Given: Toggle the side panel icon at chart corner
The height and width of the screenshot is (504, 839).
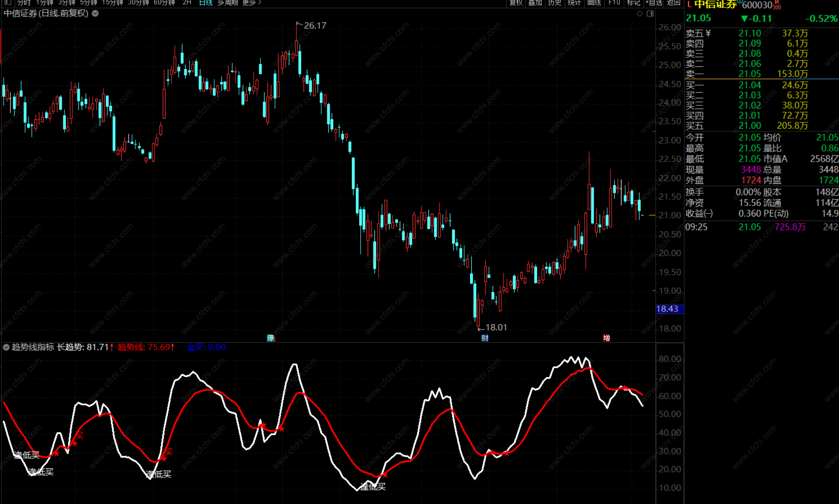Looking at the screenshot, I should 650,14.
